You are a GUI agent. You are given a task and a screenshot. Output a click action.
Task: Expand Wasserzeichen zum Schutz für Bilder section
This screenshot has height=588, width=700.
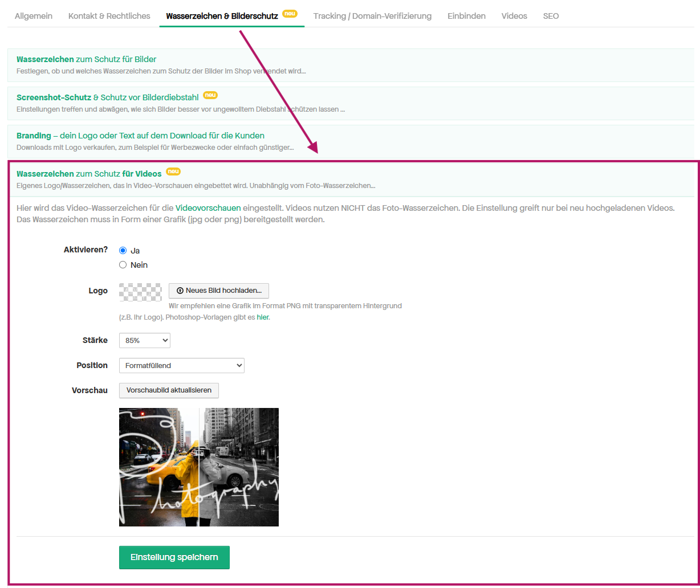pos(351,65)
